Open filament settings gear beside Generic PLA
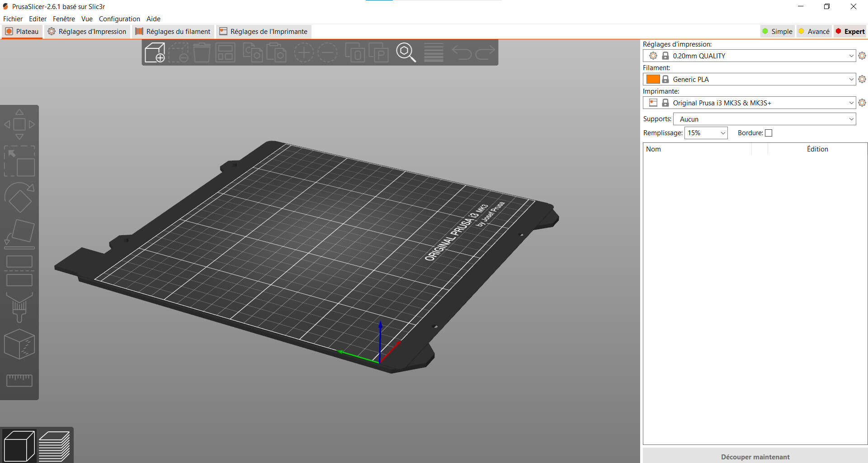Viewport: 868px width, 463px height. pos(862,79)
